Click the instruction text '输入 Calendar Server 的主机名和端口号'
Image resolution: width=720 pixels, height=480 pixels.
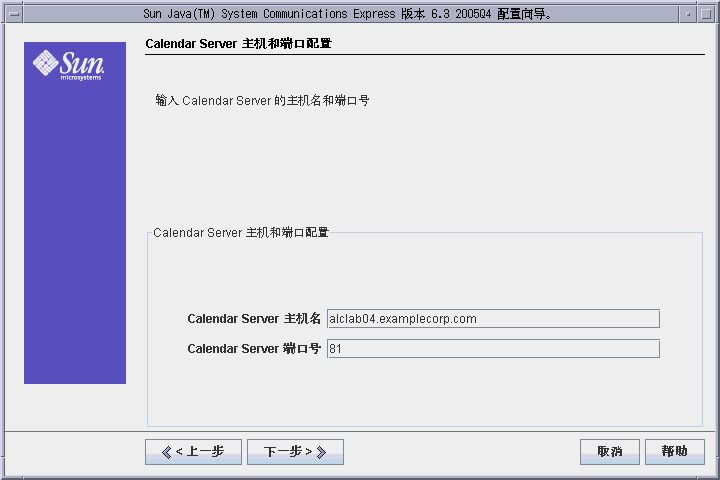click(262, 100)
